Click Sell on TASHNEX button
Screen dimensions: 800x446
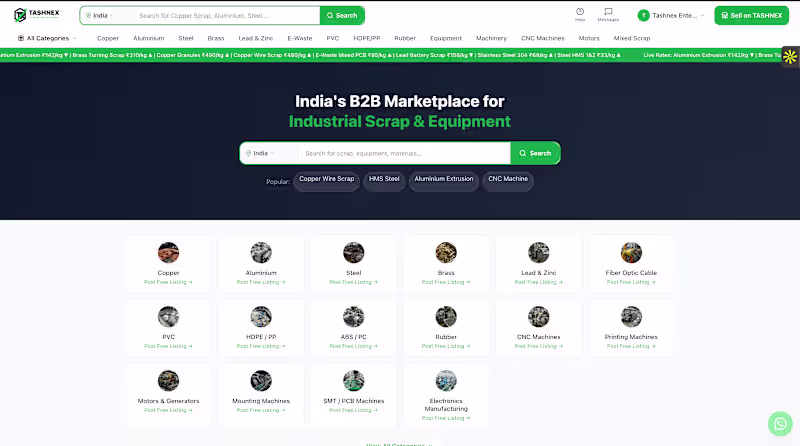pyautogui.click(x=752, y=15)
